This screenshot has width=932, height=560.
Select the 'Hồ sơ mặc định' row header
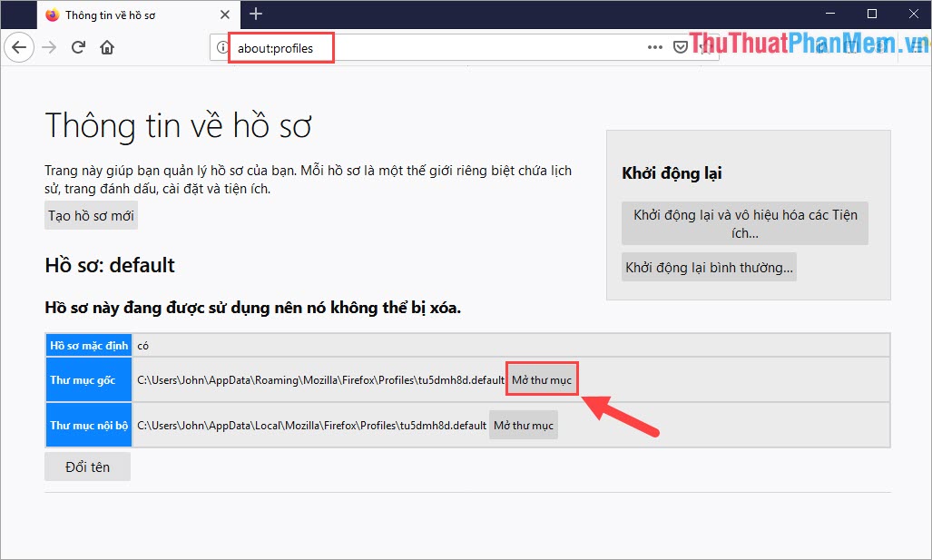[x=88, y=344]
